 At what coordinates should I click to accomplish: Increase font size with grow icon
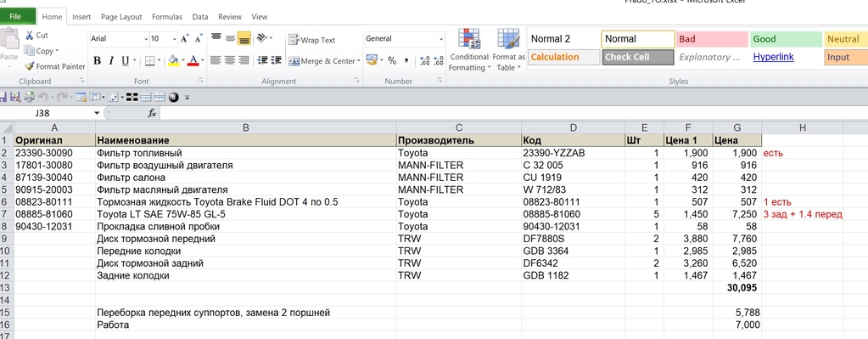(x=185, y=39)
